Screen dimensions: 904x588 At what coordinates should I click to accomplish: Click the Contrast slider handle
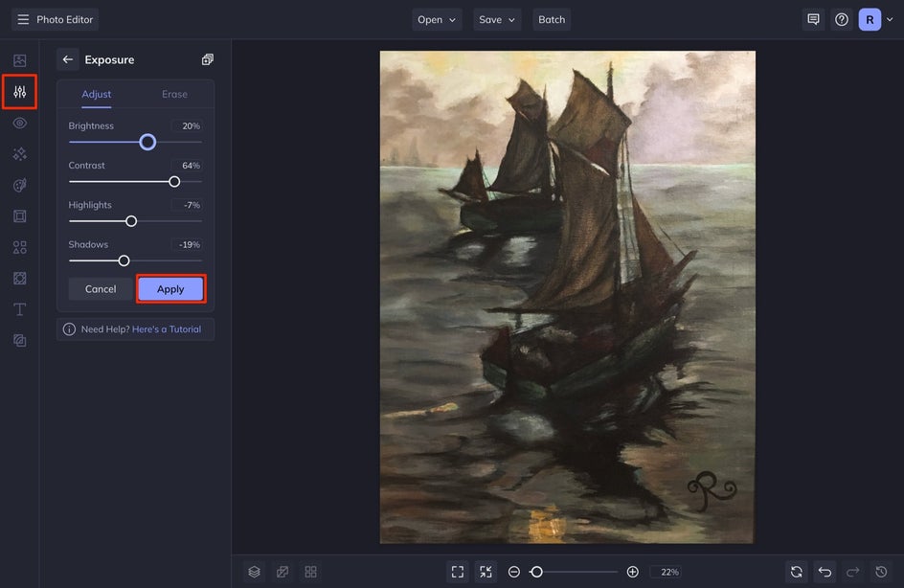point(174,182)
